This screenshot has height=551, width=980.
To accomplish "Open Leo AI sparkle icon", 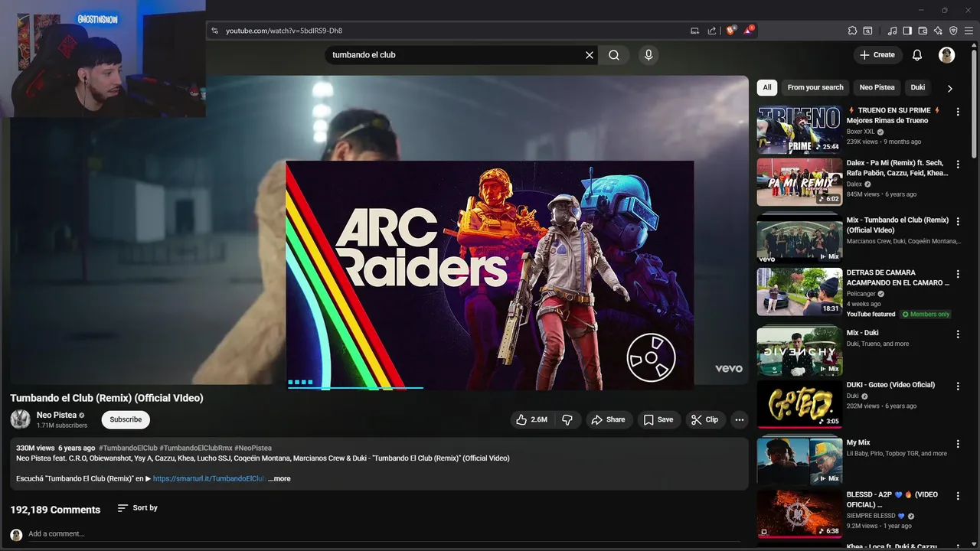I will pos(938,31).
